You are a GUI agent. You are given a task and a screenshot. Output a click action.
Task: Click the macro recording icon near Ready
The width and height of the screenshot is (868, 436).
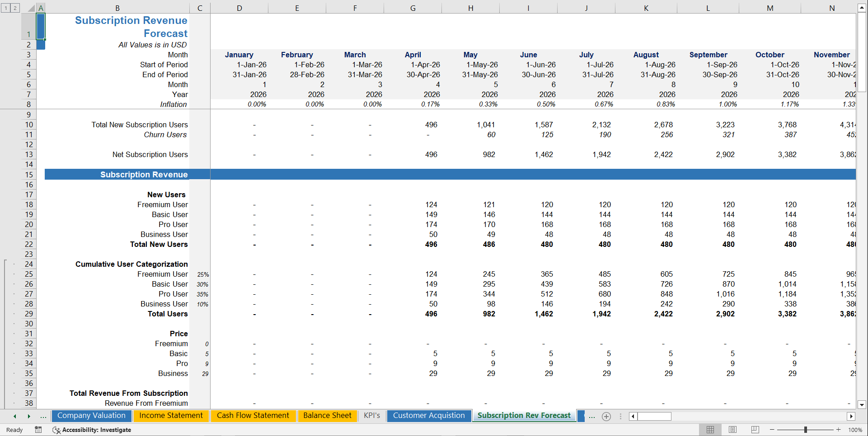pyautogui.click(x=38, y=430)
